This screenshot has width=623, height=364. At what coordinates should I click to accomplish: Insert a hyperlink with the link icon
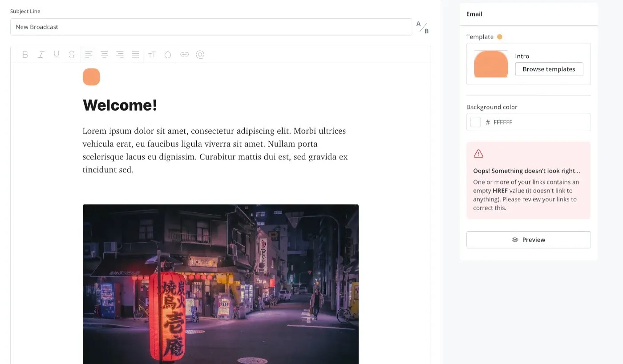click(x=185, y=54)
